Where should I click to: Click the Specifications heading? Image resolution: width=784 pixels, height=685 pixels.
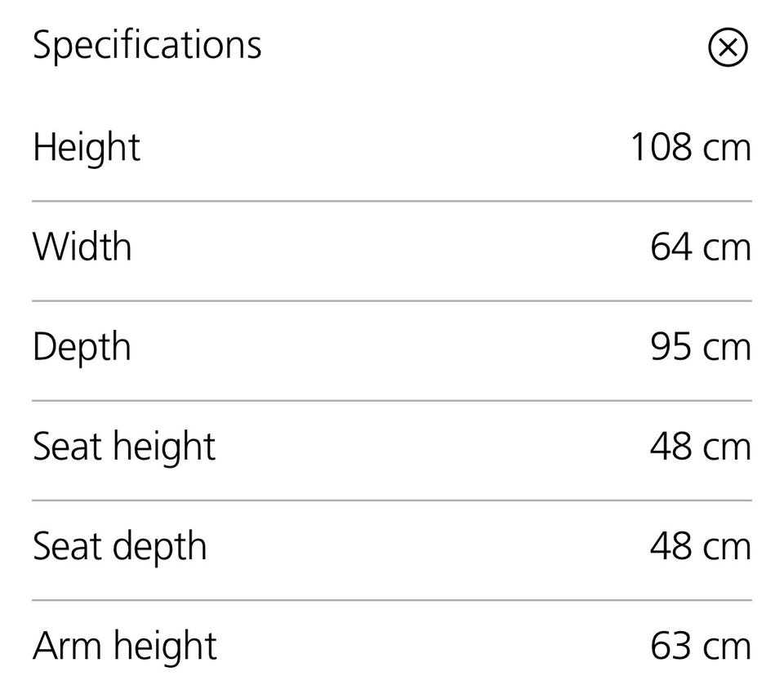point(147,45)
